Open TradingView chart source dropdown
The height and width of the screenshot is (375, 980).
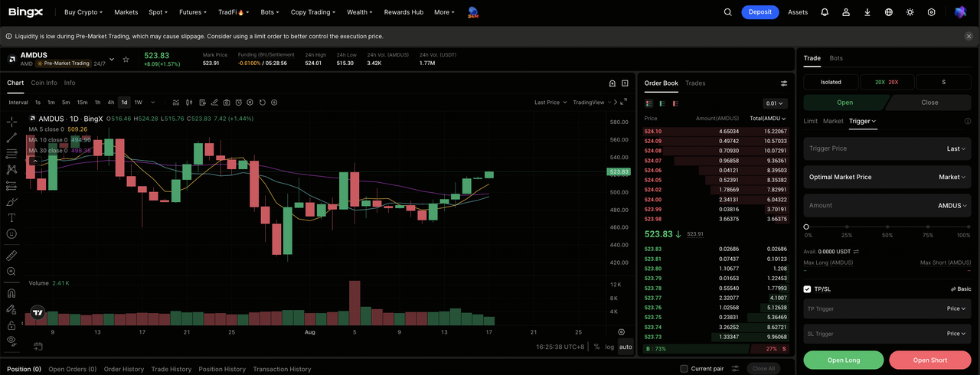pyautogui.click(x=592, y=103)
